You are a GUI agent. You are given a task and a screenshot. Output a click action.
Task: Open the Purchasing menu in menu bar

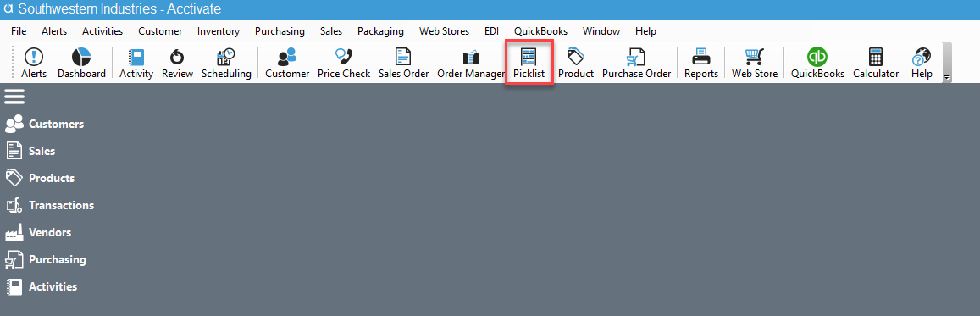[x=280, y=31]
